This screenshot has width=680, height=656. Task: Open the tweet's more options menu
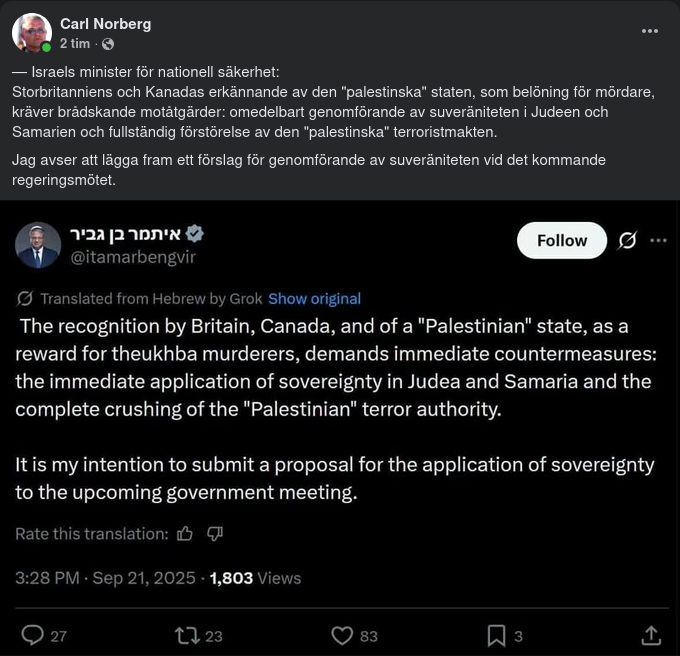(658, 240)
